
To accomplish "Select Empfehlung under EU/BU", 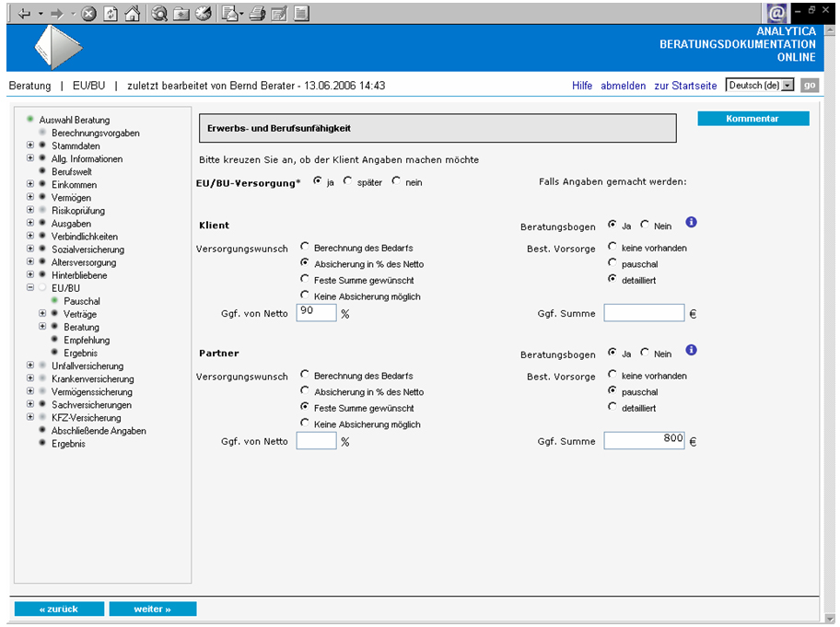I will coord(87,340).
